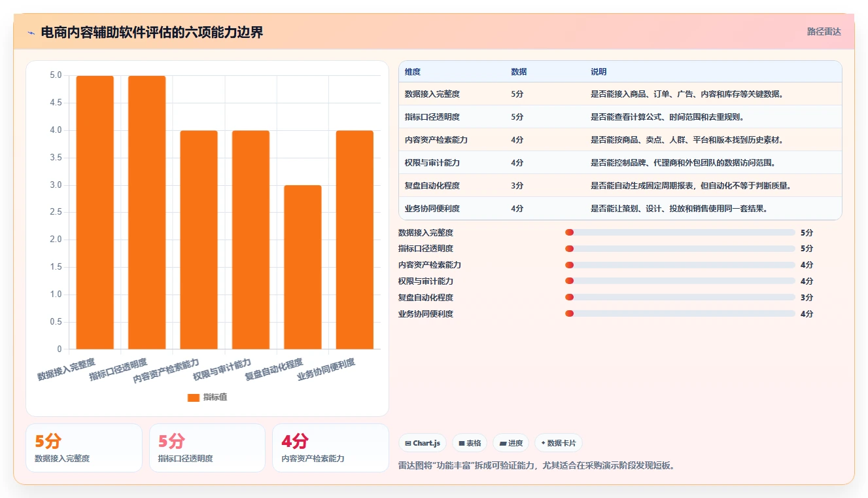Click the 进度 tag
Viewport: 868px width, 498px height.
point(511,443)
